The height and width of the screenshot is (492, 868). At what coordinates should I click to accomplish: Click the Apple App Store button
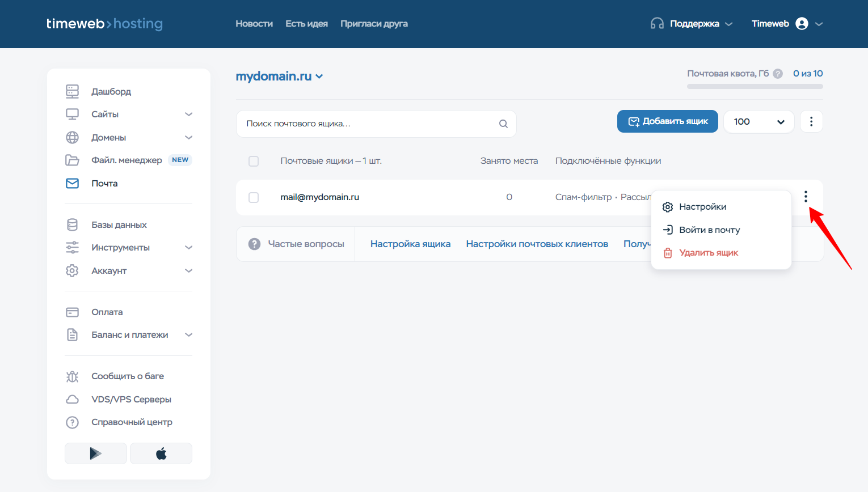[x=161, y=453]
